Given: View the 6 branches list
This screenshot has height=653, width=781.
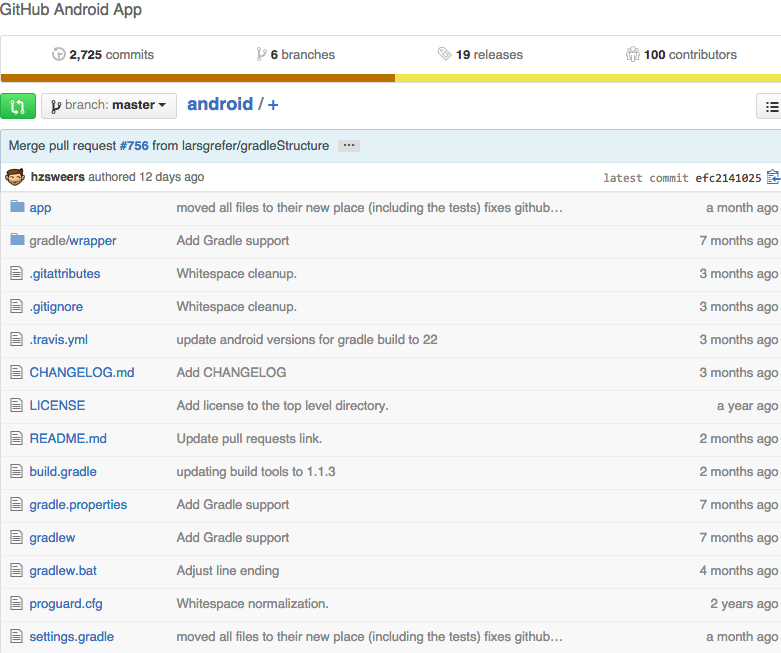Looking at the screenshot, I should pos(303,55).
